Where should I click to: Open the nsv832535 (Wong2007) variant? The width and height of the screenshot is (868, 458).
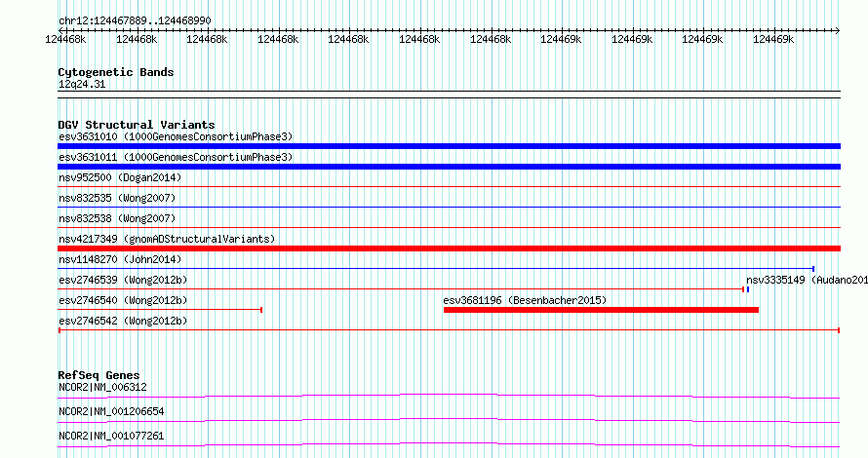coord(117,198)
